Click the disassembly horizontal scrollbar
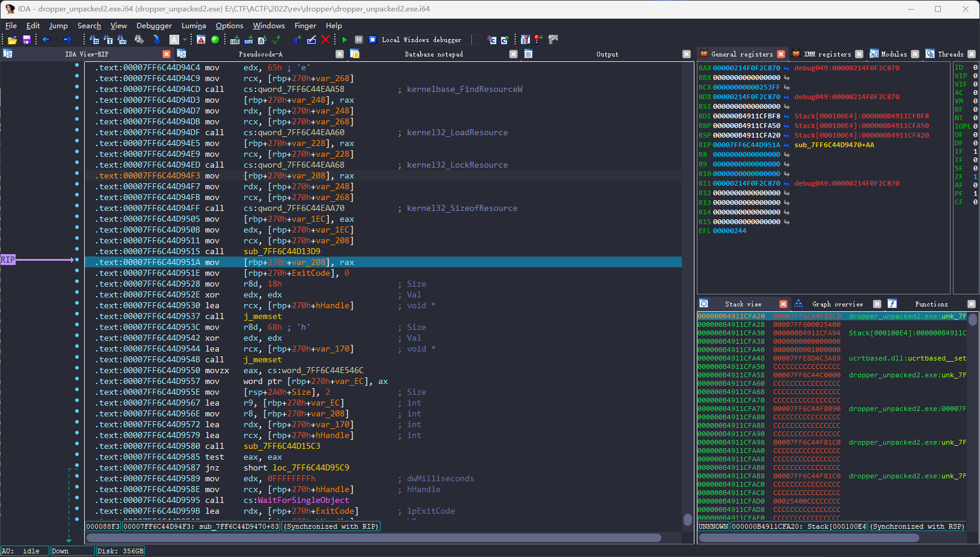The image size is (980, 557). (373, 538)
